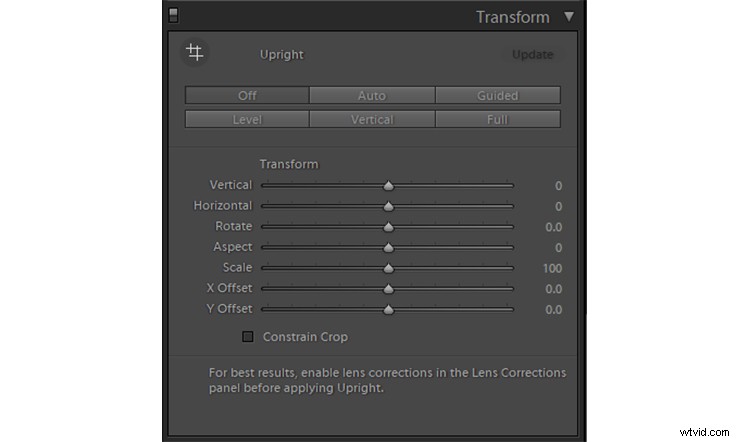Click the Rotate slider handle
This screenshot has width=750, height=442.
pyautogui.click(x=388, y=227)
